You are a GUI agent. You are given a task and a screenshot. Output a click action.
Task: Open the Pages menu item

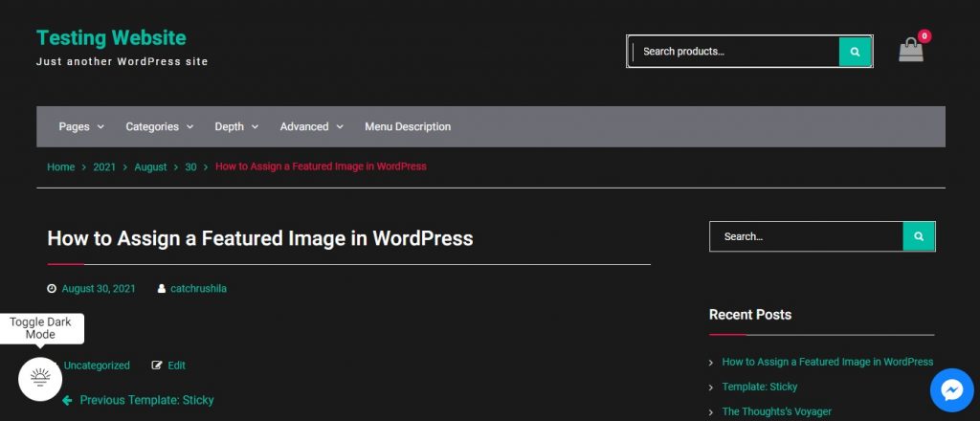click(75, 127)
